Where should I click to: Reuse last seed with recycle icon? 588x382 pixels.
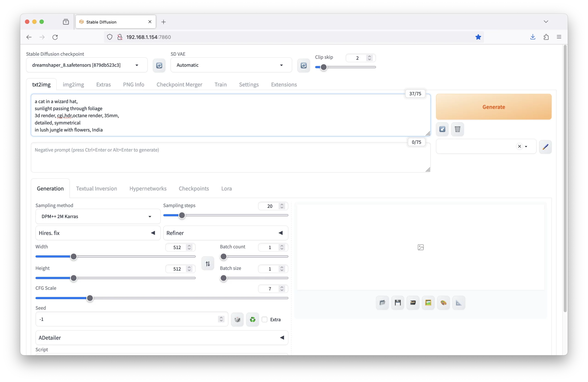click(252, 320)
